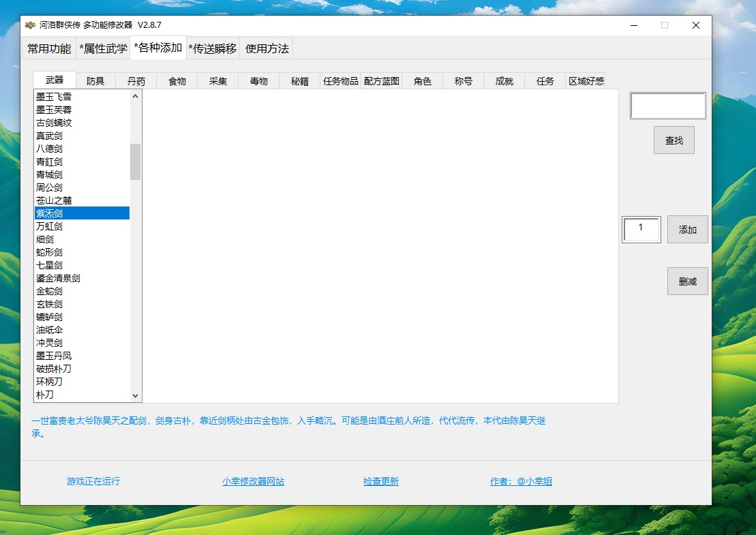This screenshot has width=756, height=535.
Task: Click the 查找 search button
Action: (674, 140)
